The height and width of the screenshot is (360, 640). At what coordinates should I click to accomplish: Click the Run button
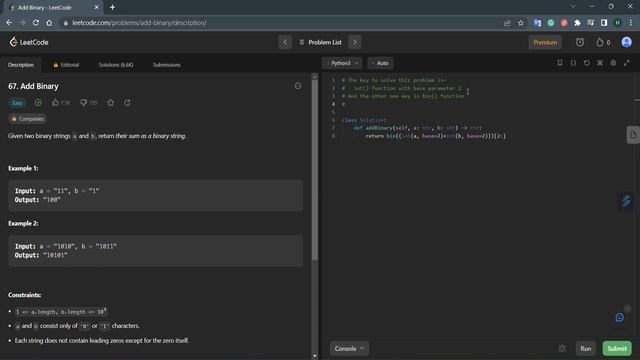point(586,349)
